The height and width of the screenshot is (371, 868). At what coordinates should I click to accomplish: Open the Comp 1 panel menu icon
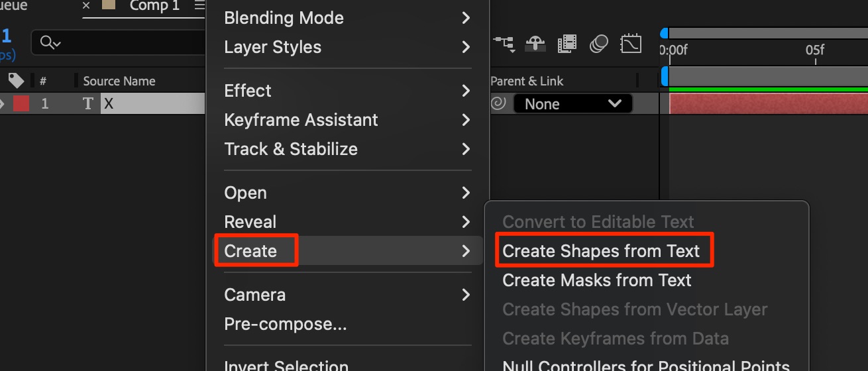tap(199, 6)
